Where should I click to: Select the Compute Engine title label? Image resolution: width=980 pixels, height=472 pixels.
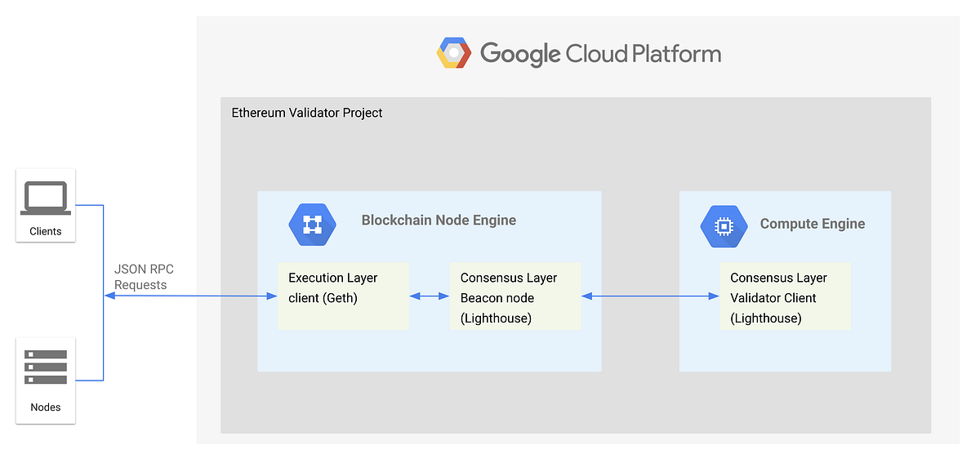pos(812,223)
